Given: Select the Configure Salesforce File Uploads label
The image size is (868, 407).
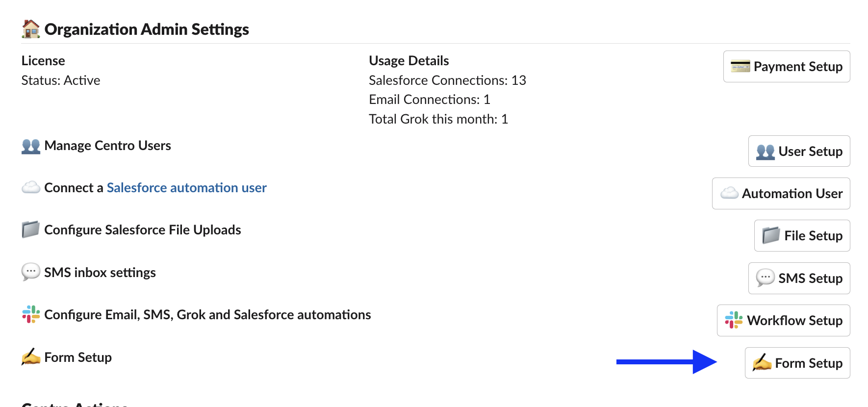Looking at the screenshot, I should (143, 230).
